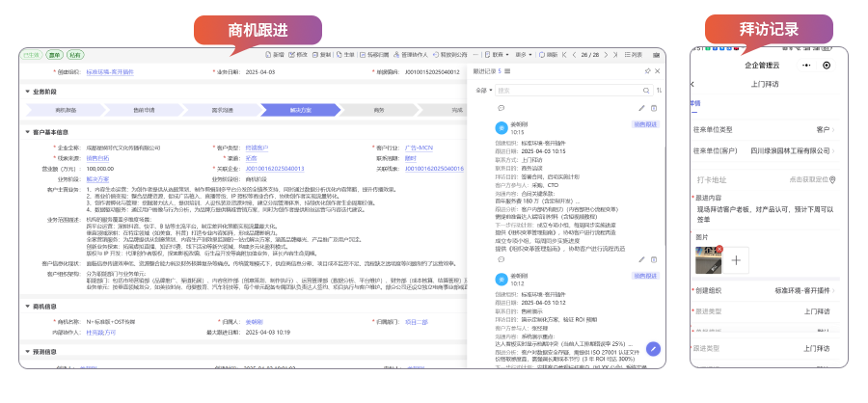Open the 全部 filter dropdown in follow-up panel
Viewport: 868px width, 403px height.
click(x=482, y=91)
